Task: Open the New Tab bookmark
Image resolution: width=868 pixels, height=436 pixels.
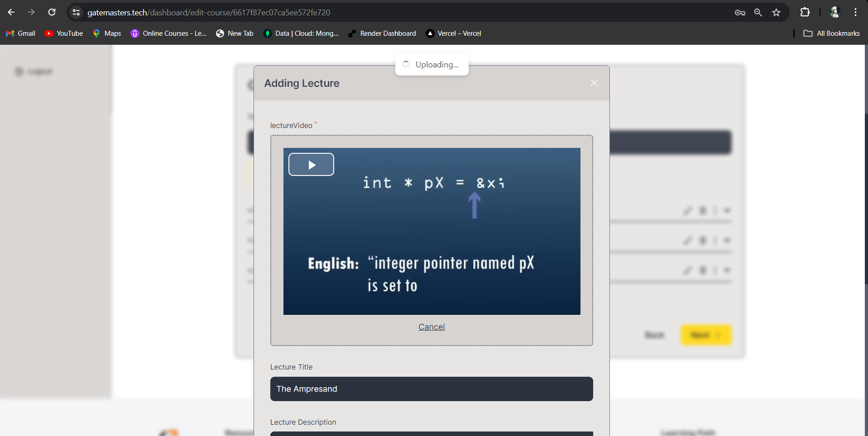Action: [234, 33]
